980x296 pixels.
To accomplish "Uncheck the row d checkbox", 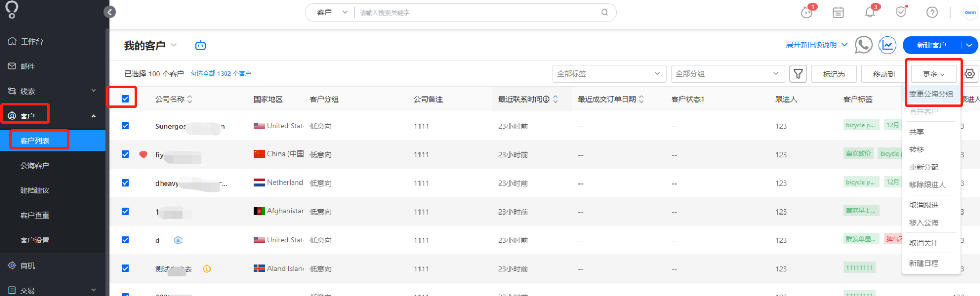I will tap(125, 239).
